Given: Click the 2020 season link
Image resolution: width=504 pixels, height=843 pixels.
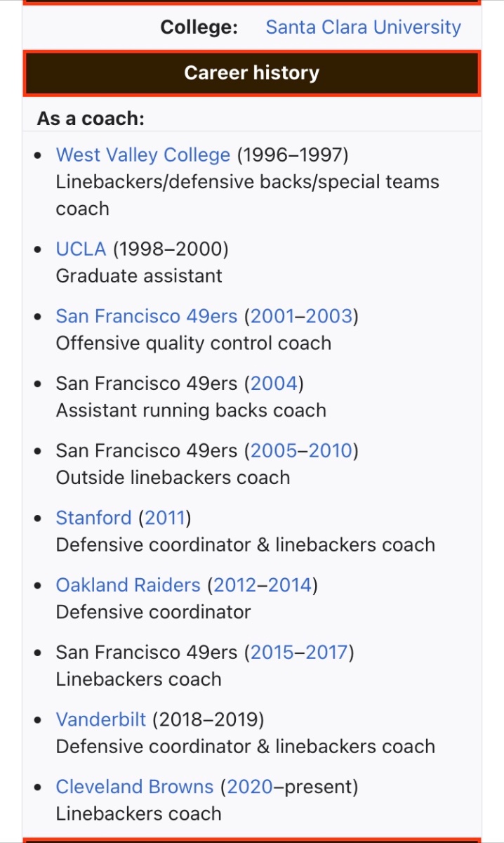Looking at the screenshot, I should (x=249, y=787).
